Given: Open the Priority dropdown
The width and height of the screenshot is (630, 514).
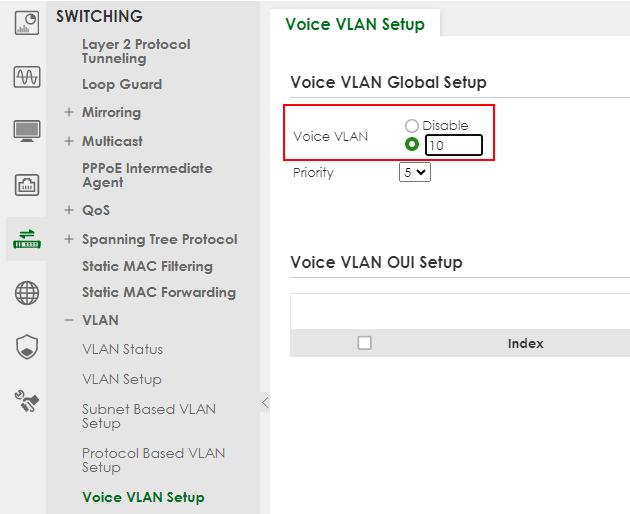Looking at the screenshot, I should click(x=415, y=172).
